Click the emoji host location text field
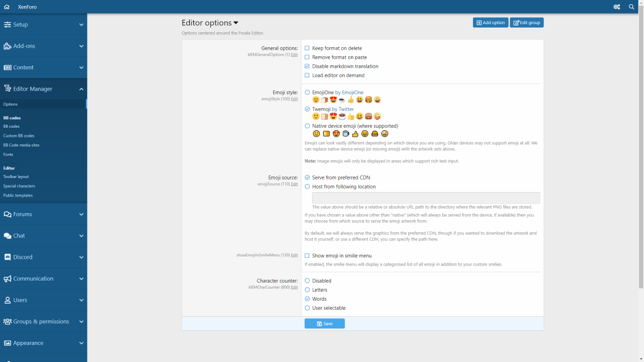 pyautogui.click(x=426, y=198)
